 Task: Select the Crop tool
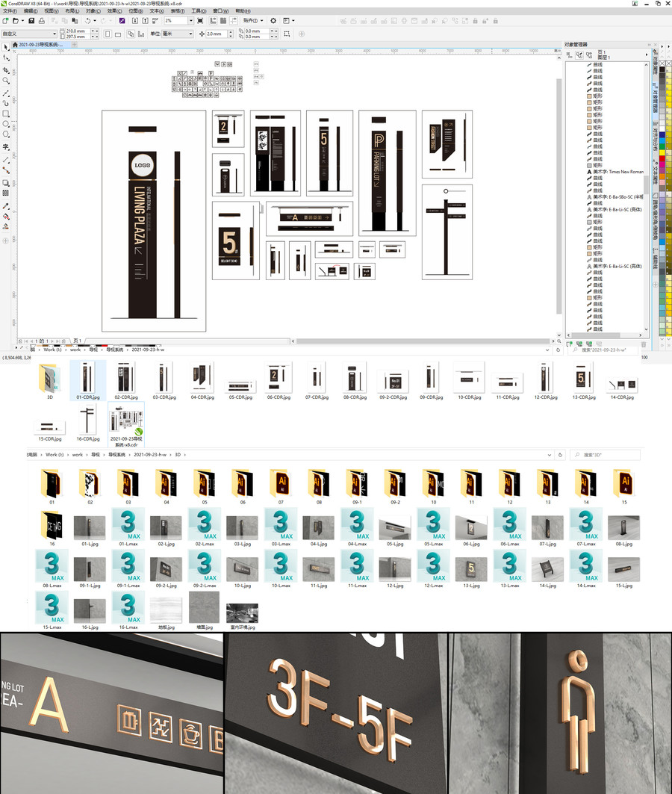pos(5,70)
